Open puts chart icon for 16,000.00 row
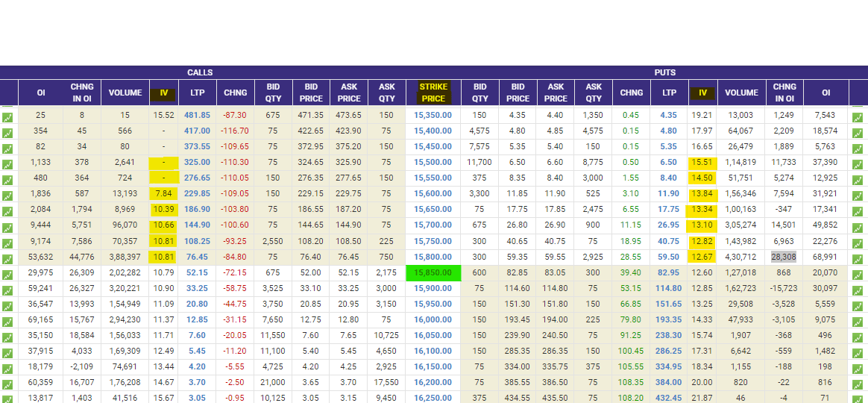Screen dimensions: 868x403 pos(858,322)
